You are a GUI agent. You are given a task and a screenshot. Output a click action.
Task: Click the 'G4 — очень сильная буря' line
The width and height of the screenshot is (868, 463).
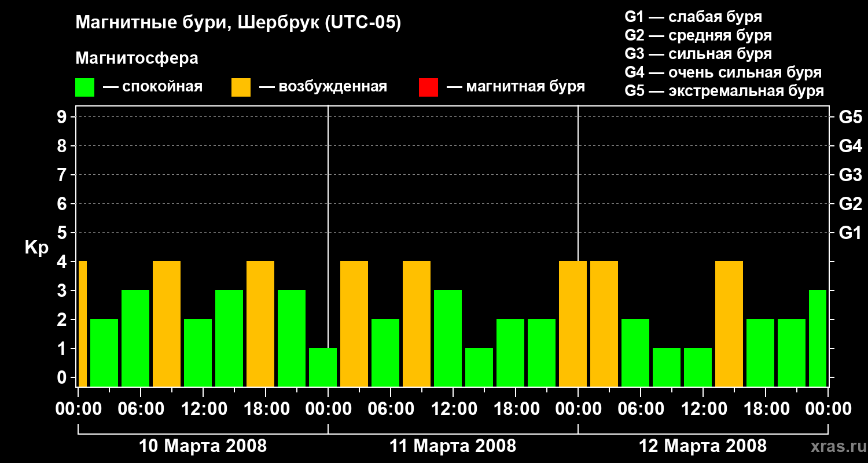click(723, 72)
